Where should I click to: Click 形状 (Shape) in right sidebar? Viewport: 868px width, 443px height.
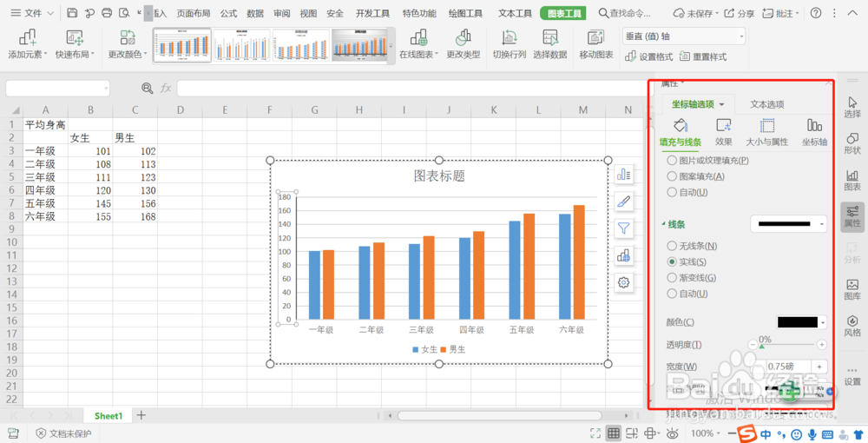tap(852, 143)
